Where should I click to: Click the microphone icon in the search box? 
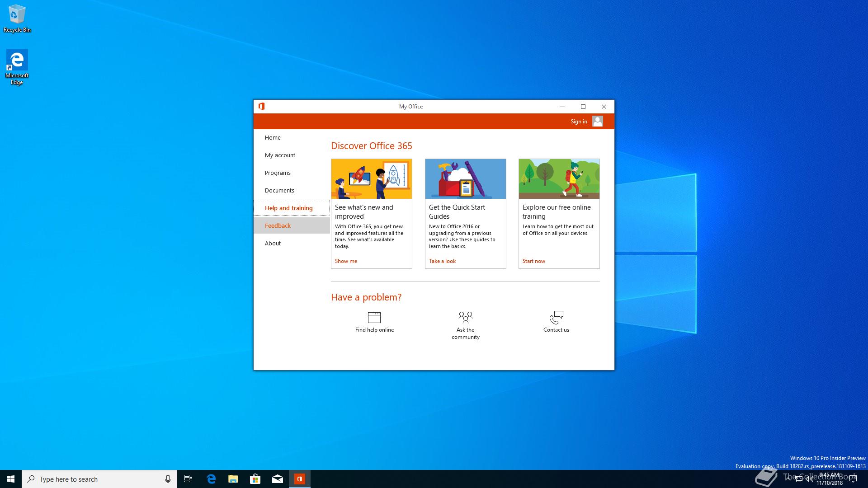168,479
